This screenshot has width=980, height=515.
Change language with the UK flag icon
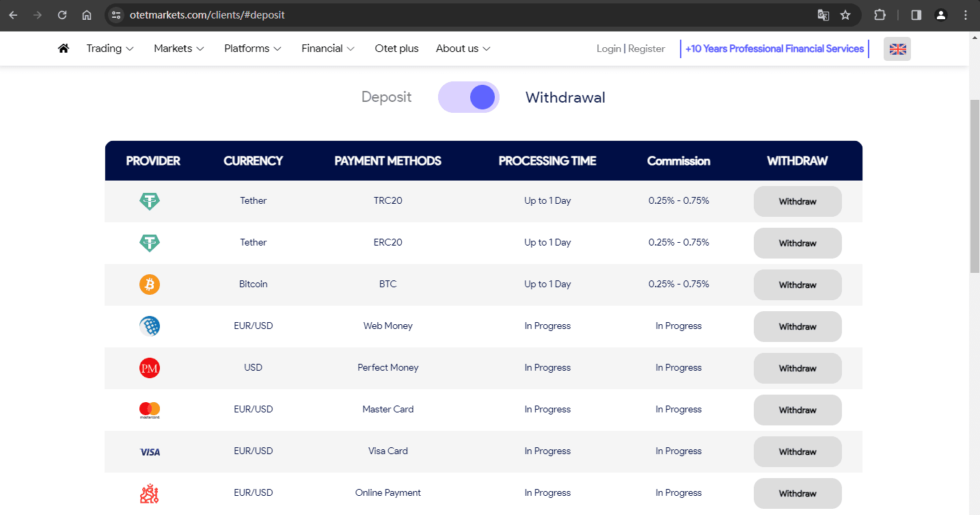coord(897,49)
